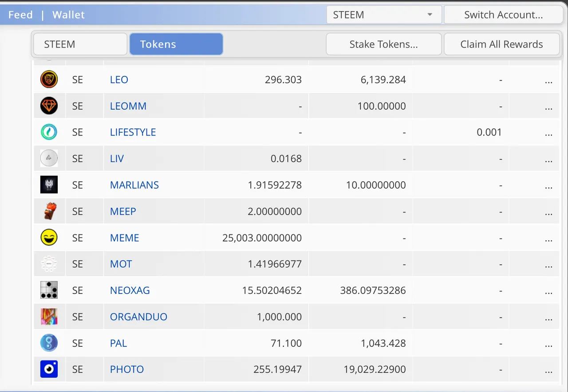The height and width of the screenshot is (392, 568).
Task: Open the ORGANDUO token link
Action: point(138,317)
